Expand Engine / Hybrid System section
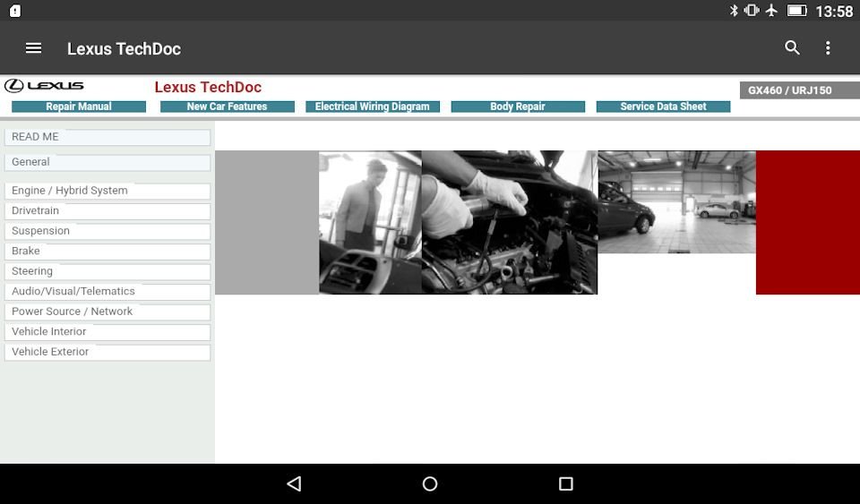Viewport: 860px width, 504px height. (107, 191)
